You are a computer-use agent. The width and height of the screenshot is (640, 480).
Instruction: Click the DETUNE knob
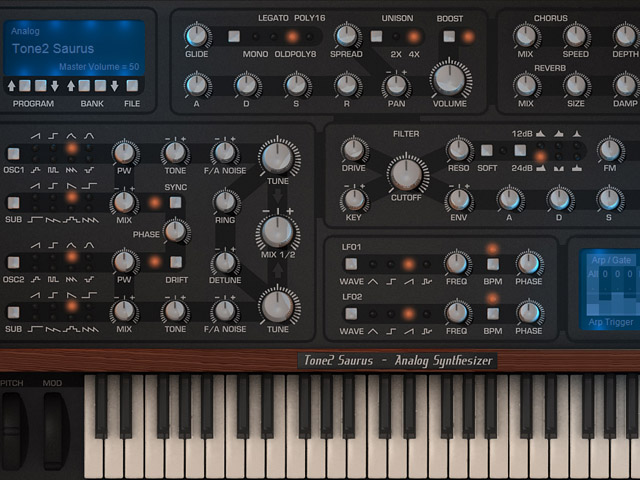coord(225,262)
